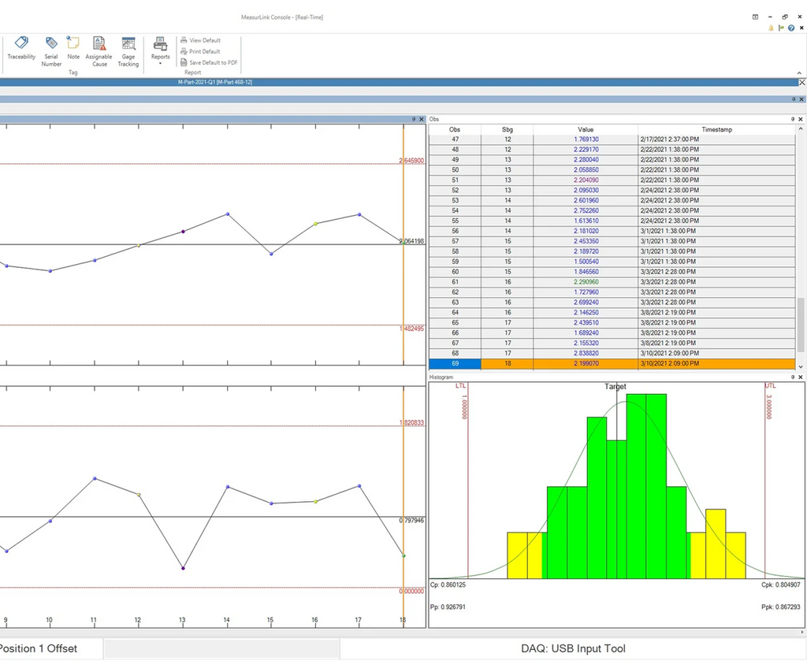Open MeasurLink help via question mark icon
The width and height of the screenshot is (807, 672).
click(790, 28)
